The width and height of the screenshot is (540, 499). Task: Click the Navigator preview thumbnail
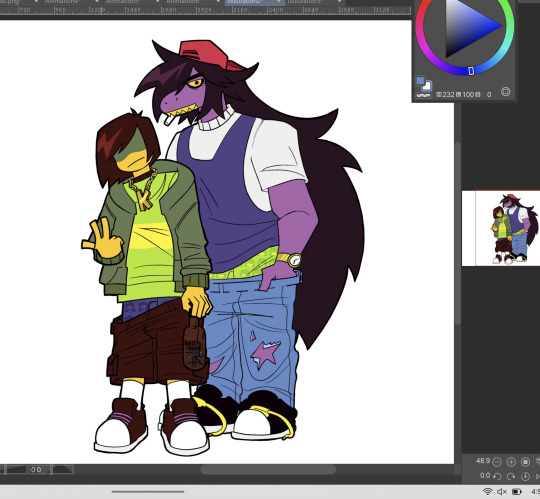click(x=501, y=228)
